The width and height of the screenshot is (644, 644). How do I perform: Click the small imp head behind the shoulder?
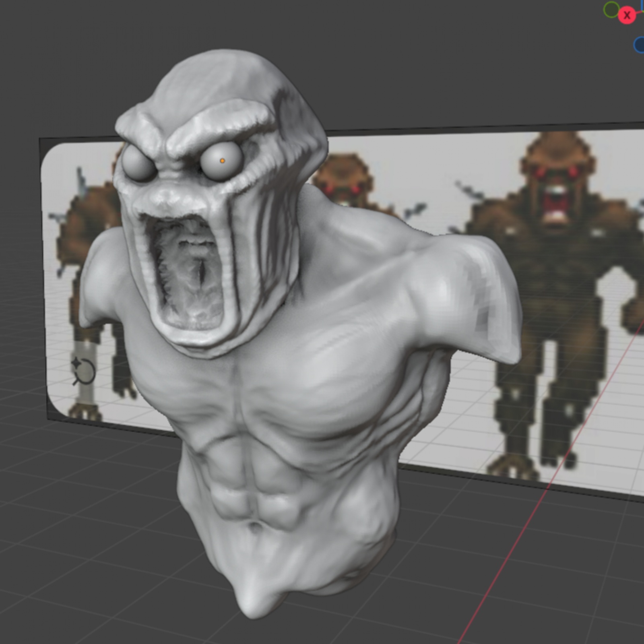(x=342, y=177)
